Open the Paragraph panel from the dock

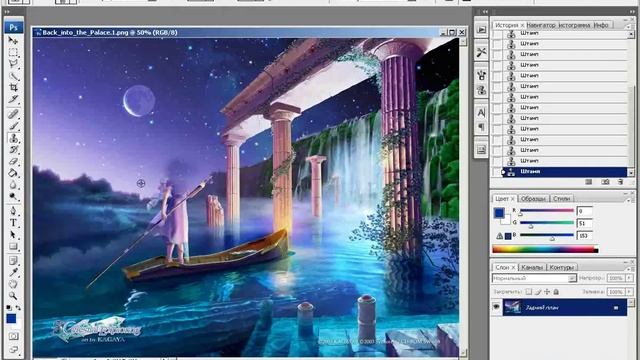coord(481,127)
